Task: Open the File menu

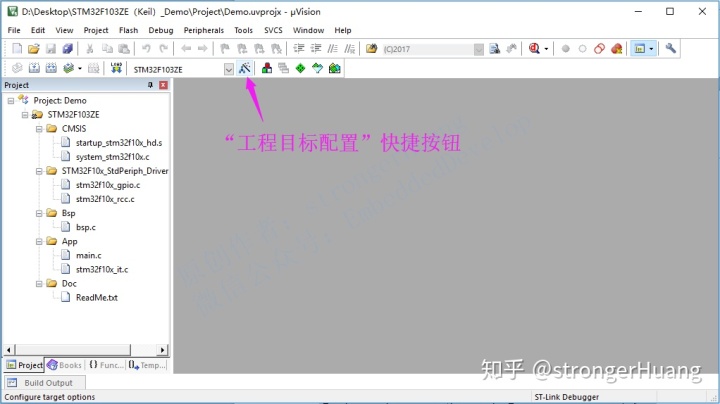Action: tap(14, 30)
